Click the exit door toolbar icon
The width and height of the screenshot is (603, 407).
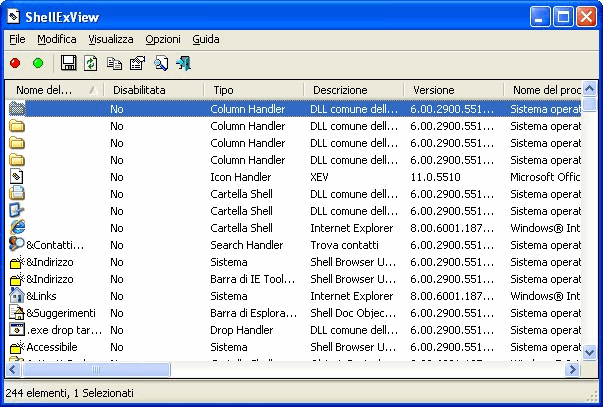pyautogui.click(x=184, y=63)
